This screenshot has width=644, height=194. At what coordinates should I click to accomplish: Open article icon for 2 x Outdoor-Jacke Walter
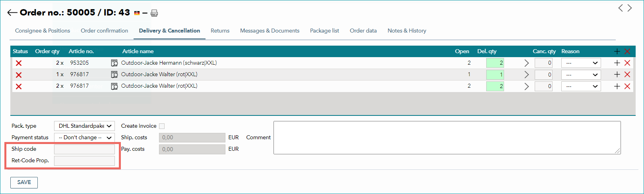point(114,86)
